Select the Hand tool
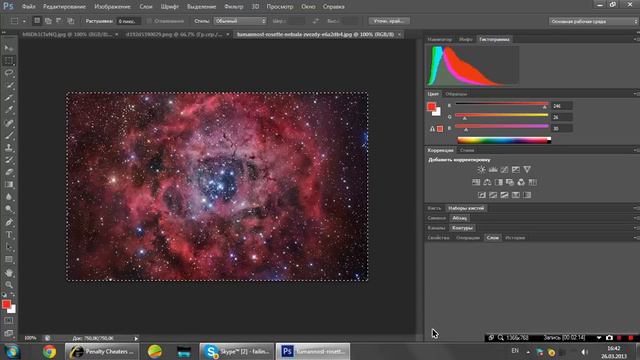Viewport: 640px width, 360px height. point(9,273)
